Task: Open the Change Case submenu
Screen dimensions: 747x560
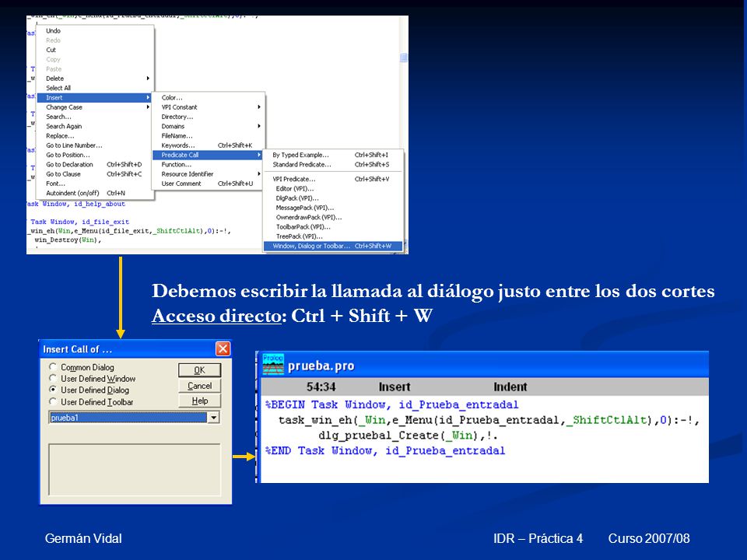Action: 95,107
